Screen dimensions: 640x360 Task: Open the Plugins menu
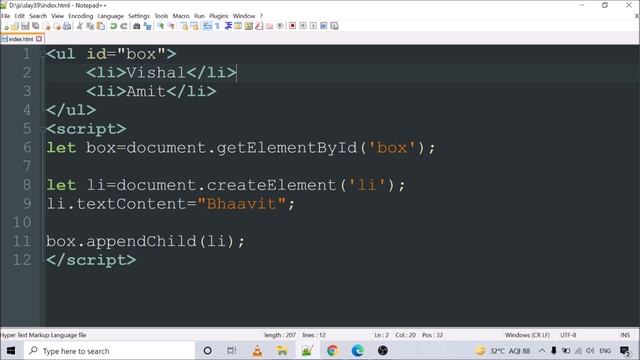(219, 16)
